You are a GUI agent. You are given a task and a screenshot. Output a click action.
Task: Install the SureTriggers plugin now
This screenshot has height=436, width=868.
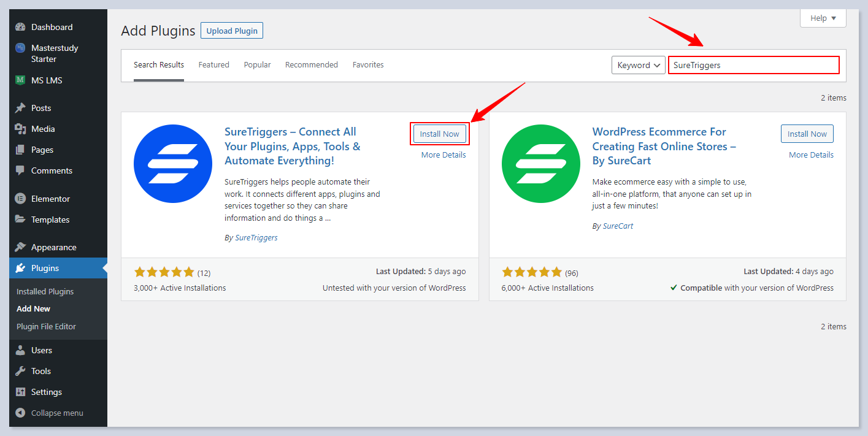point(439,134)
